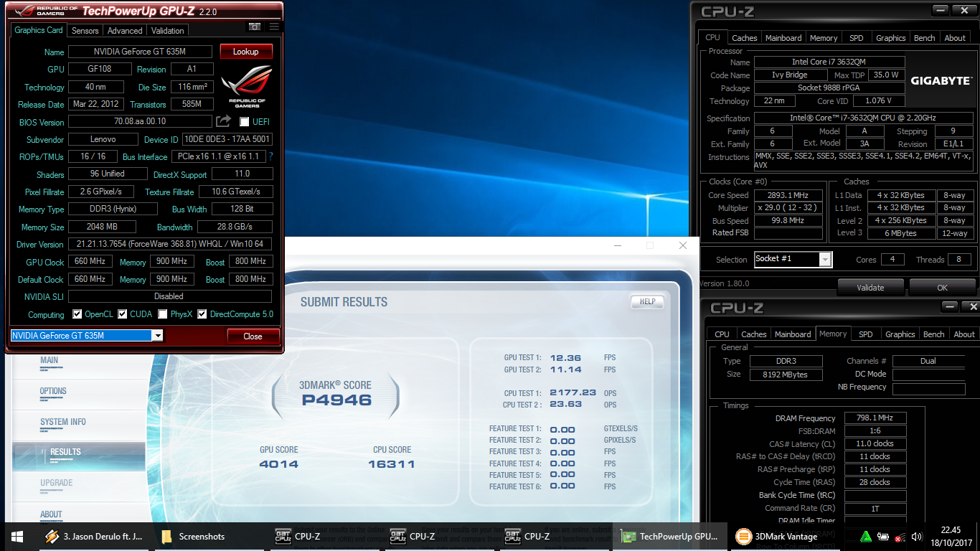Click the GPU Name field NVIDIA GeForce GT 635M
This screenshot has width=980, height=551.
click(x=140, y=52)
